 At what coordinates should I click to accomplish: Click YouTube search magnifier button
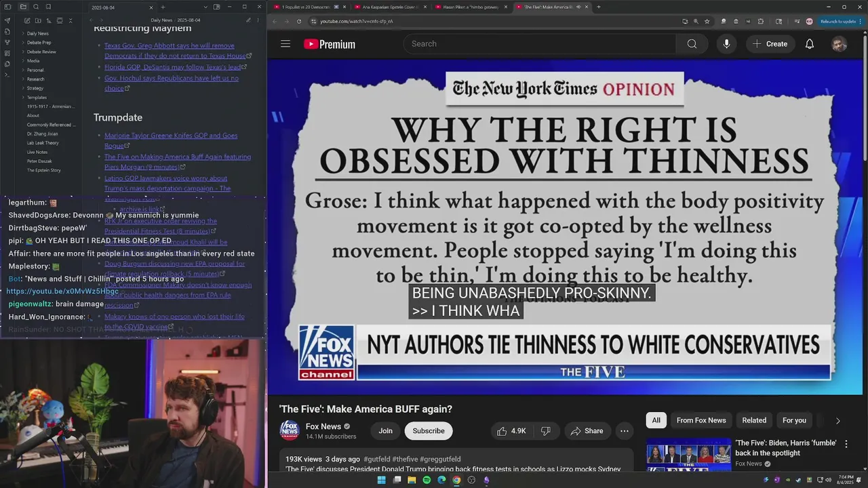(692, 44)
